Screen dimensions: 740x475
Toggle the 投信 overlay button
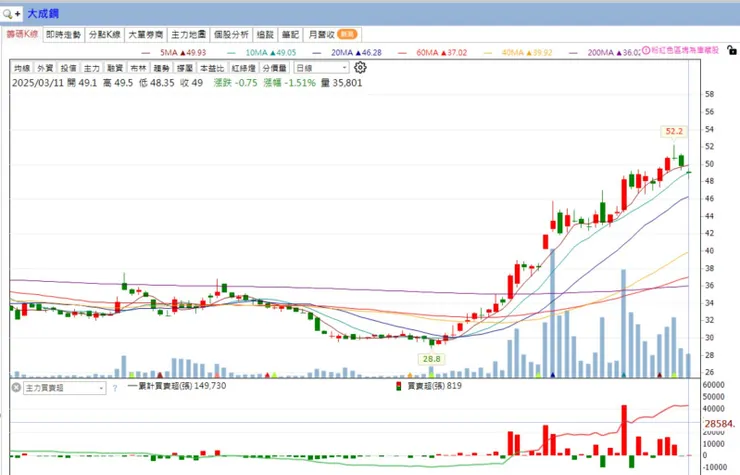point(68,68)
